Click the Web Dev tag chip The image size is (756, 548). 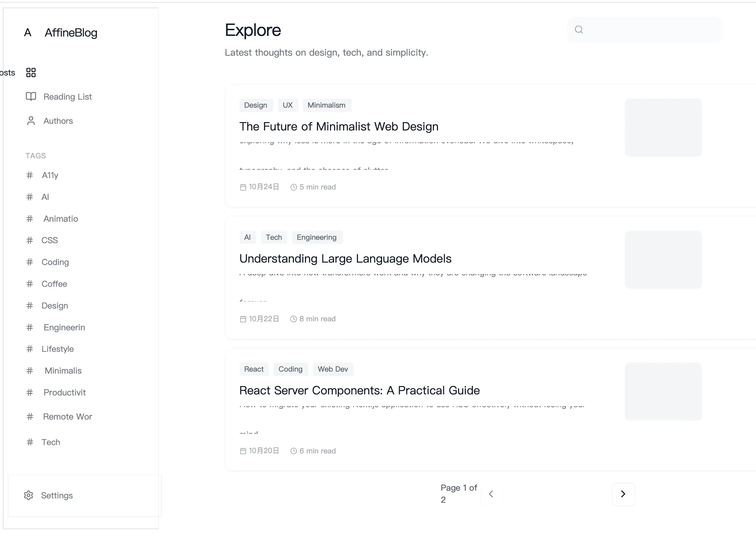point(333,369)
